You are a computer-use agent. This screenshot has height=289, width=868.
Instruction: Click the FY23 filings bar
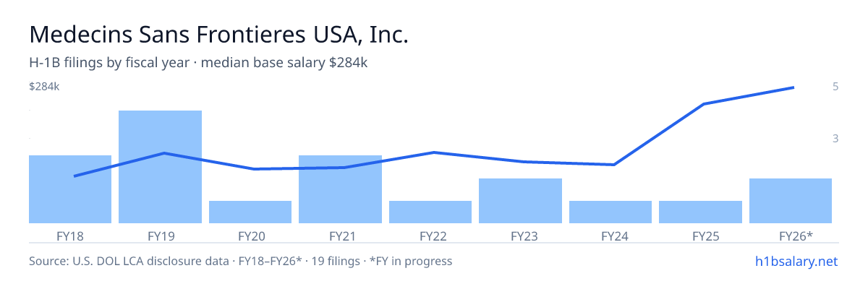tap(520, 201)
